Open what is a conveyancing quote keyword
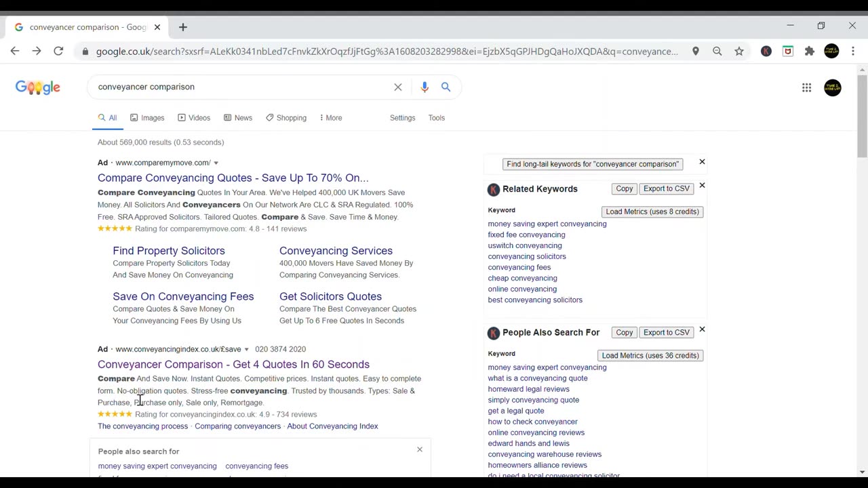 tap(538, 378)
